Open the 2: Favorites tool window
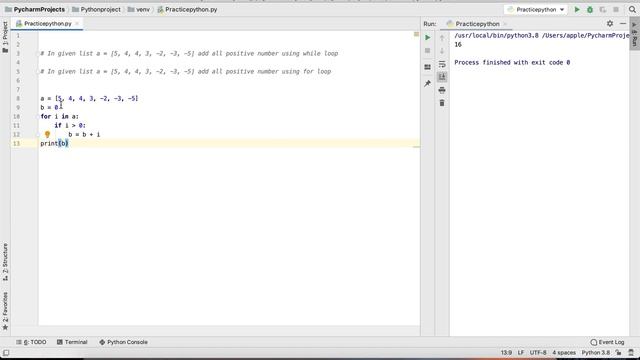Viewport: 640px width, 360px height. 5,311
